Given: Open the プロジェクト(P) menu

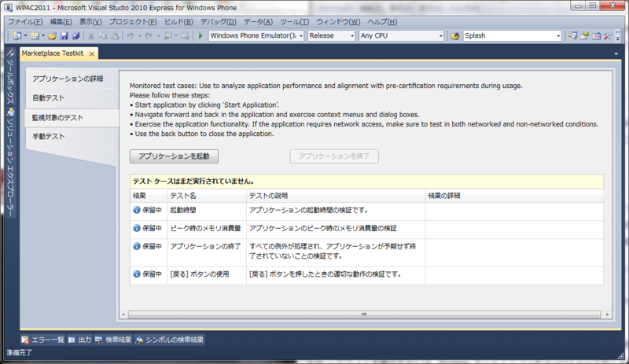Looking at the screenshot, I should tap(133, 22).
